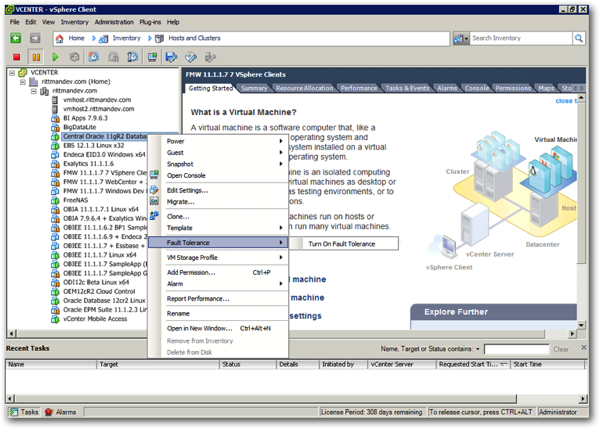This screenshot has height=429, width=600.
Task: Expand the Guest submenu
Action: tap(281, 152)
